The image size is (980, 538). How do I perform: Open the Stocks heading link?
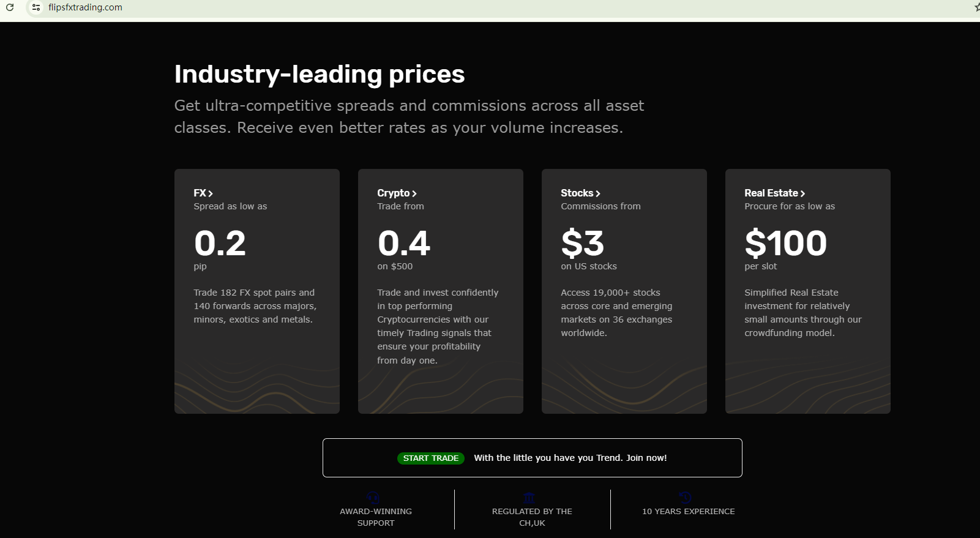[577, 193]
